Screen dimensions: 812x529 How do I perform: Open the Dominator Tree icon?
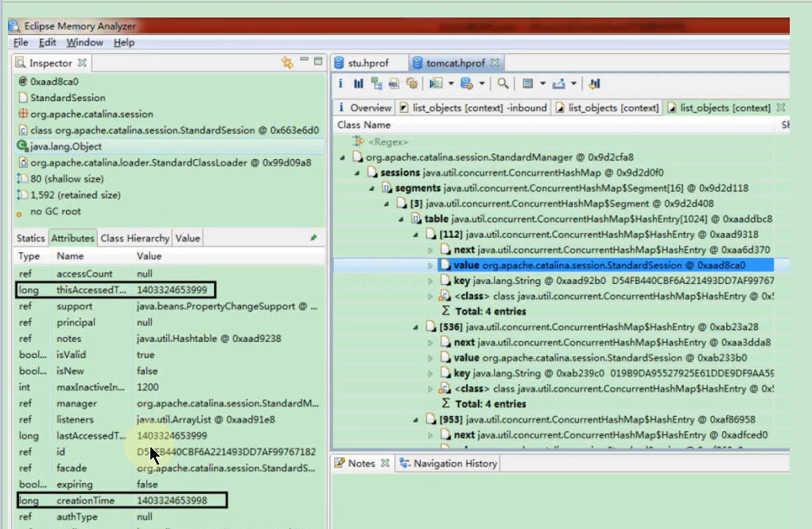click(376, 84)
